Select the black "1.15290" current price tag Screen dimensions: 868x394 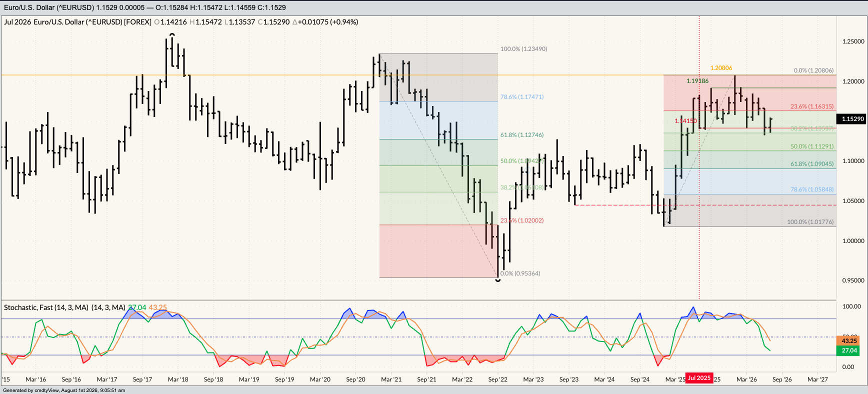point(852,119)
